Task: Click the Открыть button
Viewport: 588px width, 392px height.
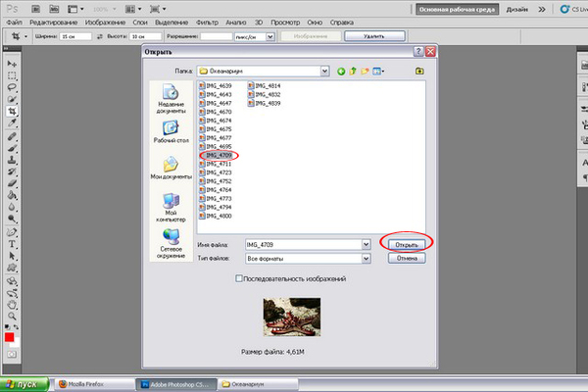Action: [x=406, y=242]
